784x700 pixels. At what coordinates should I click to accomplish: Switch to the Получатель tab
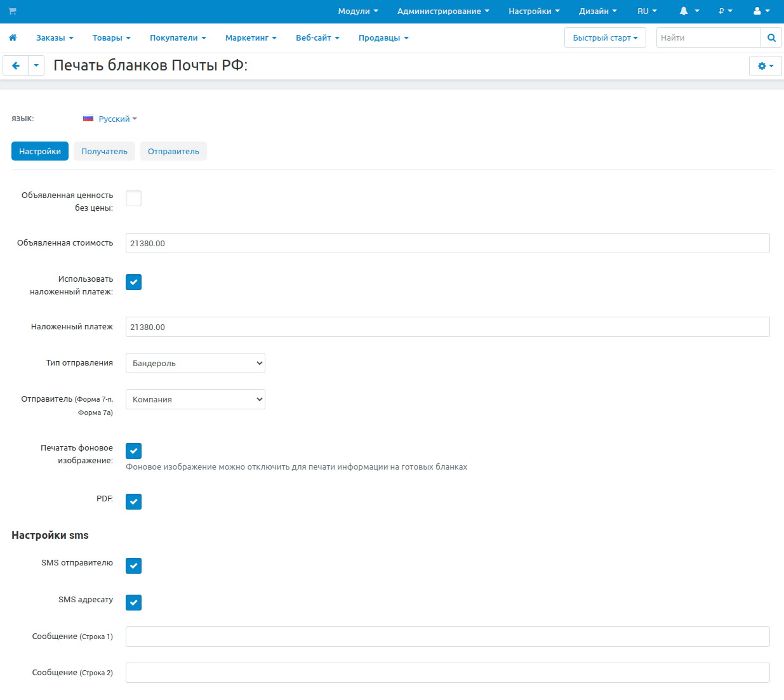pos(104,151)
